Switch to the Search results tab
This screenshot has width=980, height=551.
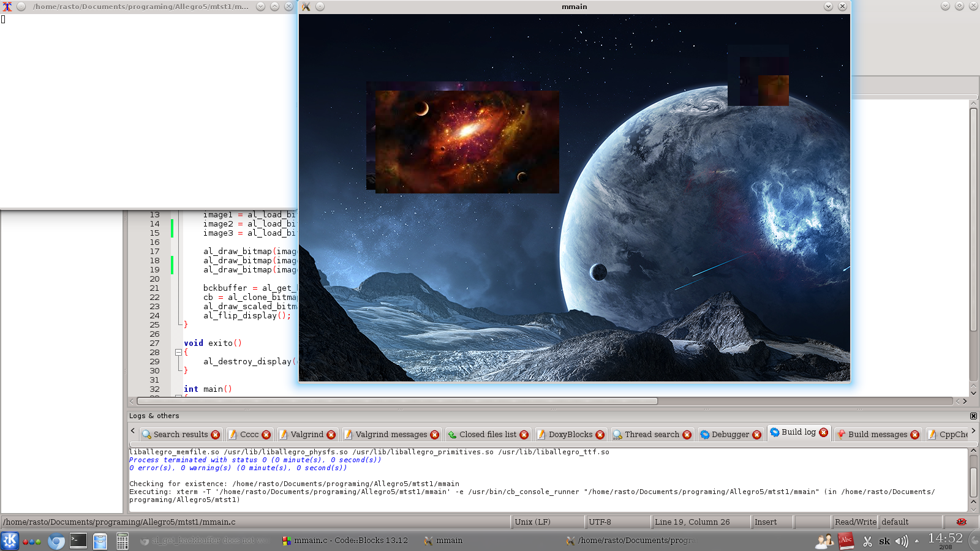[180, 435]
